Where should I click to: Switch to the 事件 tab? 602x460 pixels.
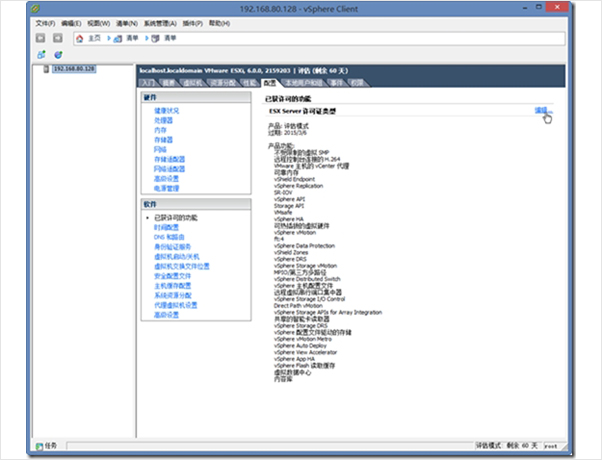(337, 83)
